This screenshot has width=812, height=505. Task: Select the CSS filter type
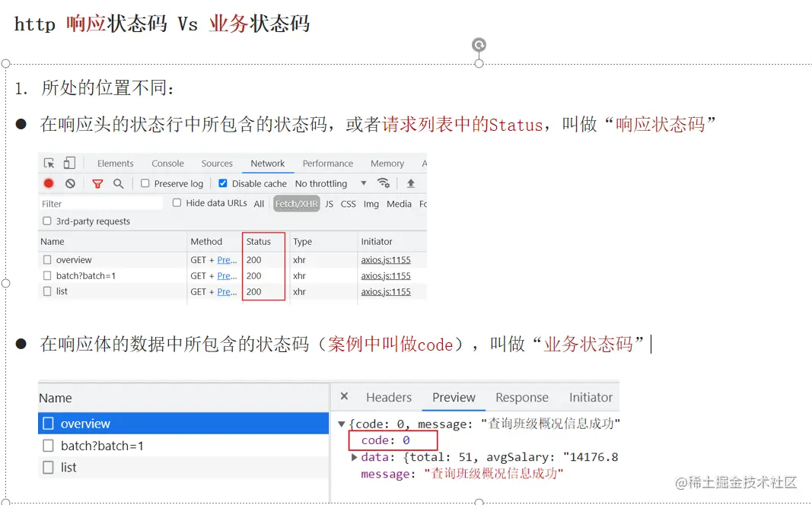point(348,204)
